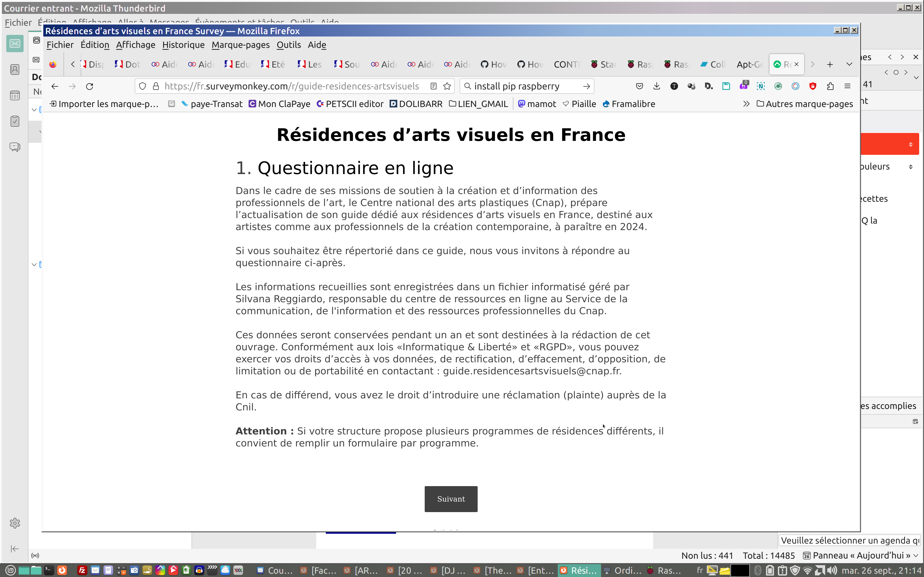
Task: Bookmark this page with the star icon
Action: pyautogui.click(x=447, y=86)
